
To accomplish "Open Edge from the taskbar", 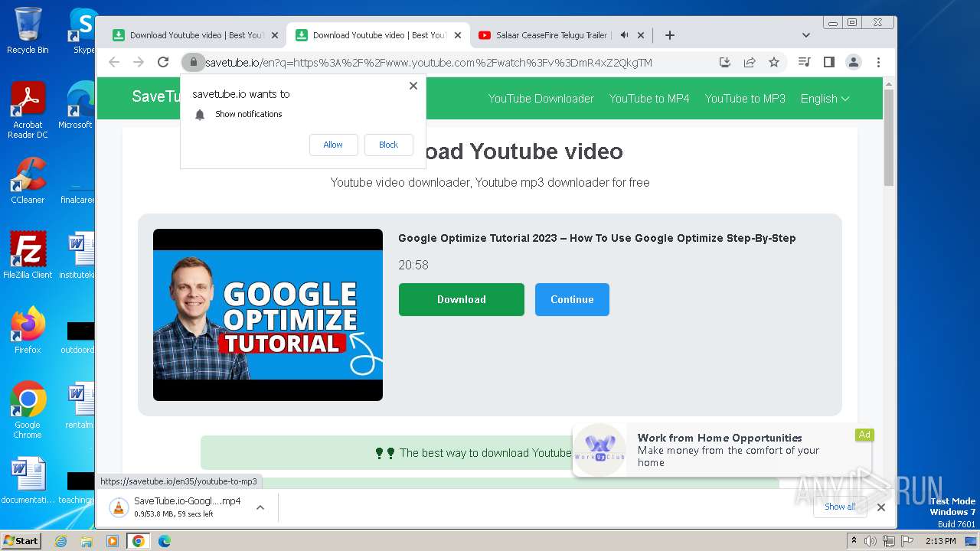I will pos(164,541).
